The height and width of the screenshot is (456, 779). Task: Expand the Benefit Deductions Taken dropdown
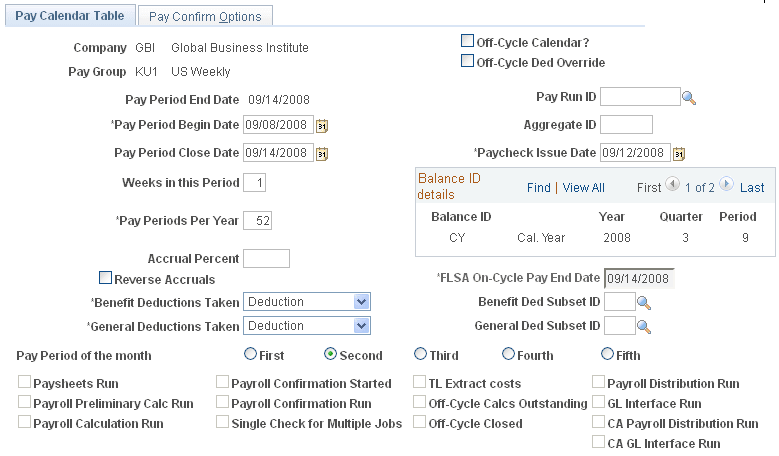coord(361,302)
